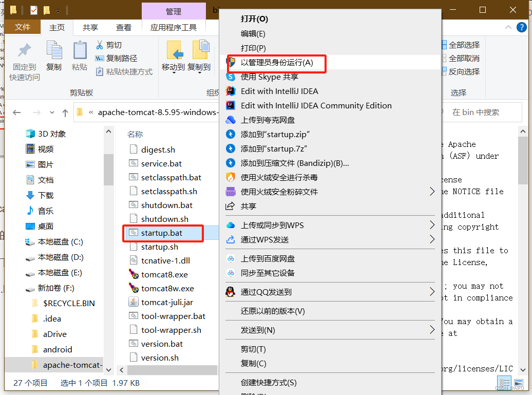
Task: Open the Move to folder icon
Action: coord(175,50)
